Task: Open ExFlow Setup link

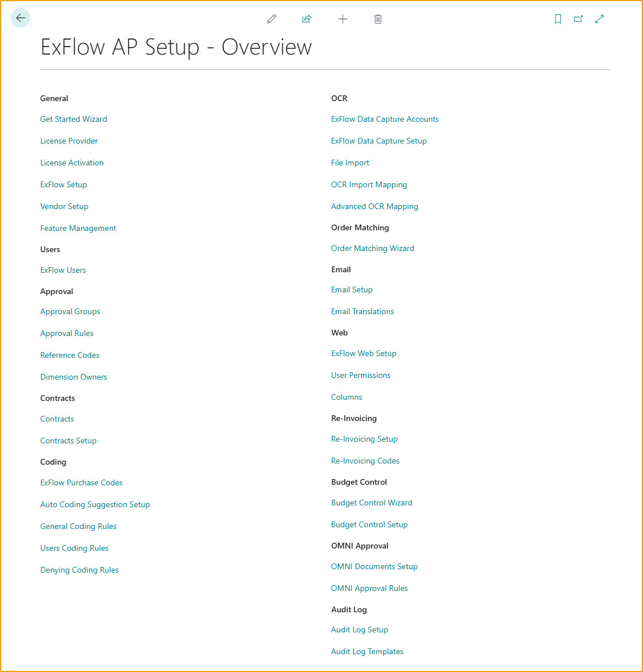Action: click(x=64, y=185)
